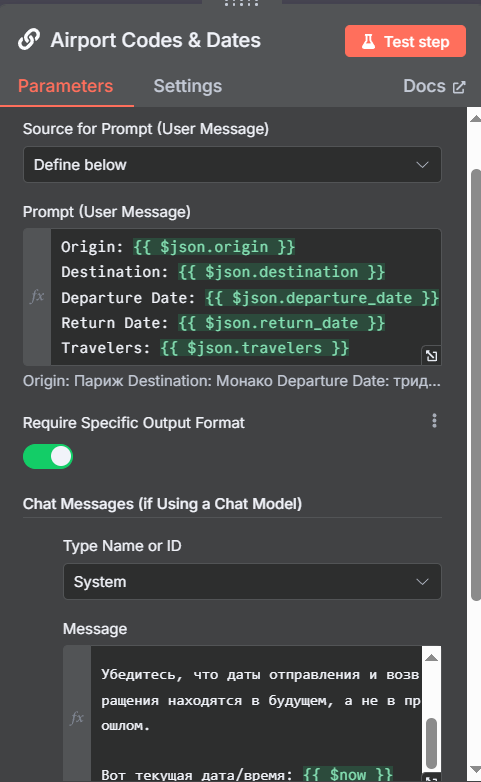This screenshot has height=782, width=481.
Task: Open the three-dot menu for Output Format
Action: click(435, 421)
